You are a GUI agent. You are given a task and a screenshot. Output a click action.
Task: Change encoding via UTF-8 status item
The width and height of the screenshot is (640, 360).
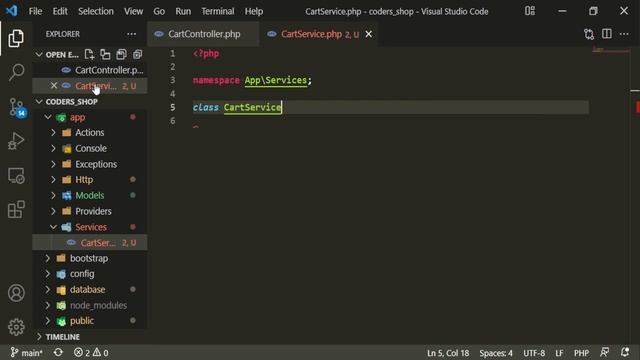(x=534, y=353)
